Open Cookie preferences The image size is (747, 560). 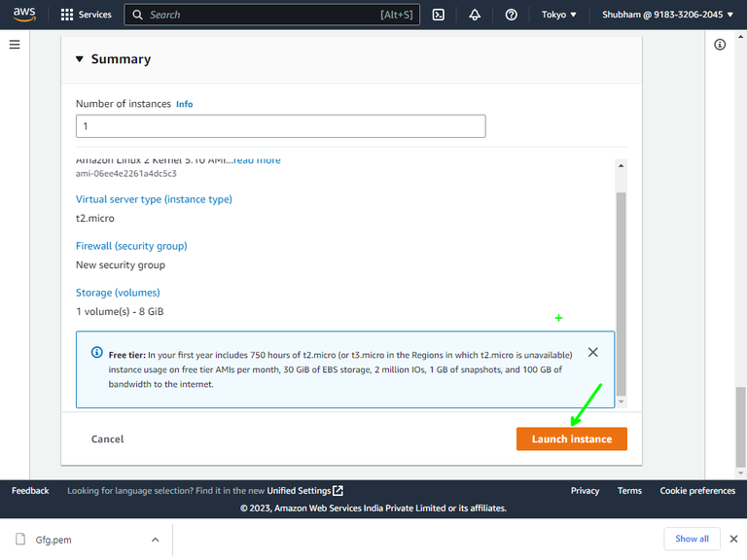click(697, 491)
